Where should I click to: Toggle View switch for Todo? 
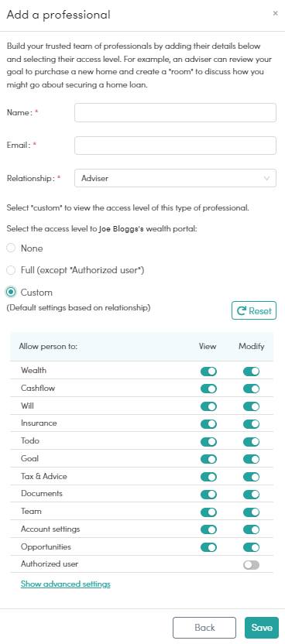point(208,442)
